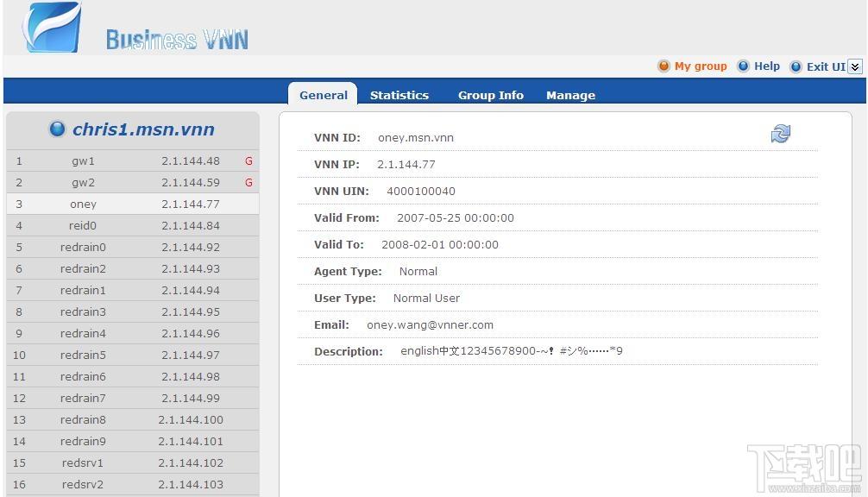Select the redrain9 member row
This screenshot has width=868, height=497.
click(x=133, y=442)
